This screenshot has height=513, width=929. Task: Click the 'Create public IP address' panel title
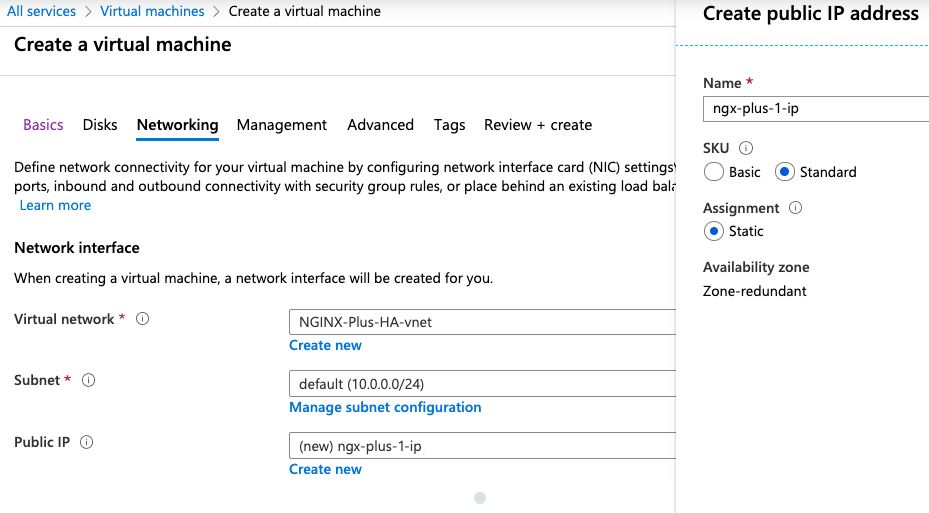click(x=811, y=13)
